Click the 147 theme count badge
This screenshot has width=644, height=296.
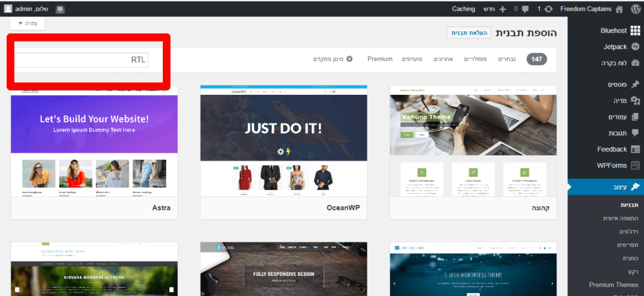pyautogui.click(x=537, y=59)
